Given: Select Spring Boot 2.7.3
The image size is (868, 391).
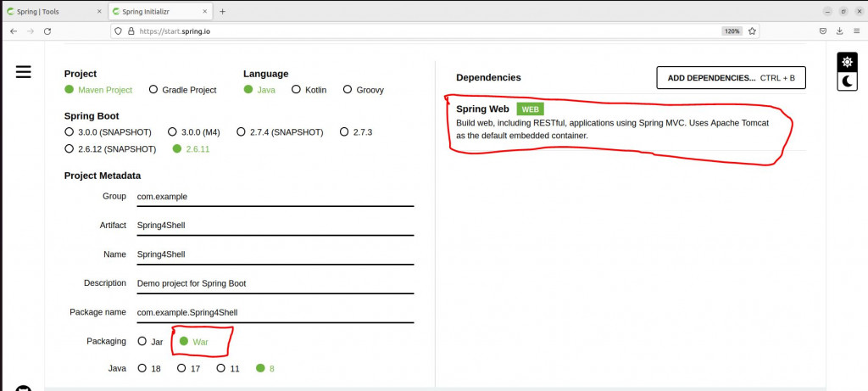Looking at the screenshot, I should click(x=356, y=132).
